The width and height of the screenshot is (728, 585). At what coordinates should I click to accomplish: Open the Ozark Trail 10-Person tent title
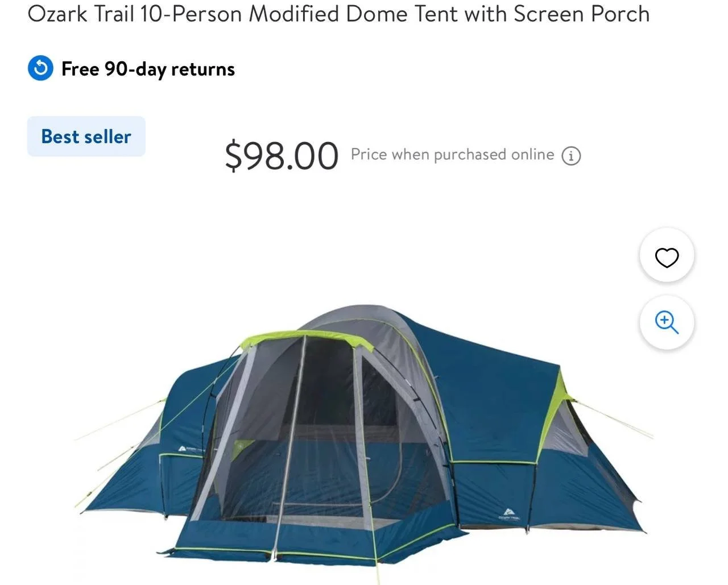(339, 13)
